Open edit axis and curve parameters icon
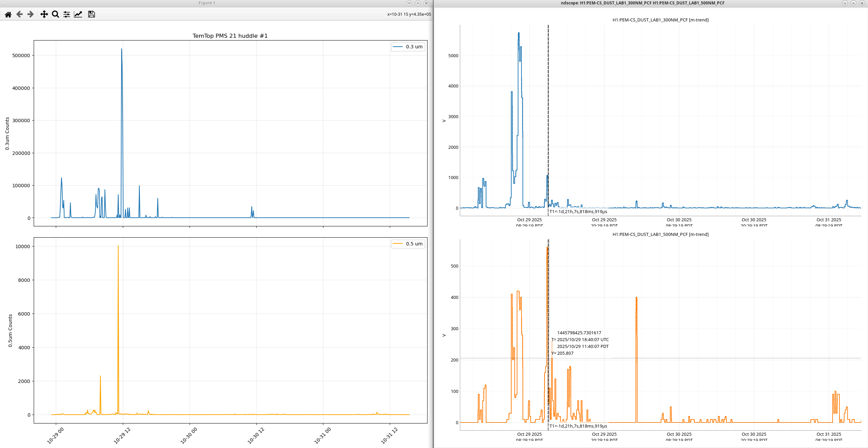This screenshot has width=868, height=448. point(78,14)
